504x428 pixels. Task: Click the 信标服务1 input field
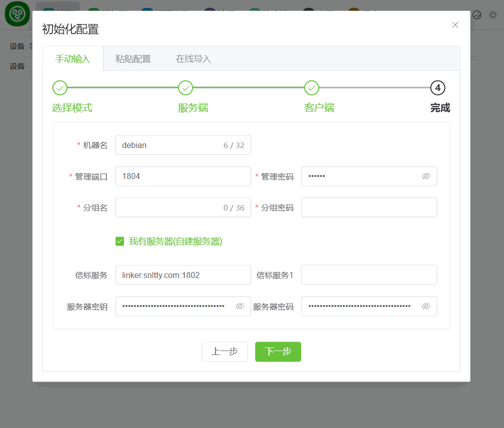coord(369,275)
